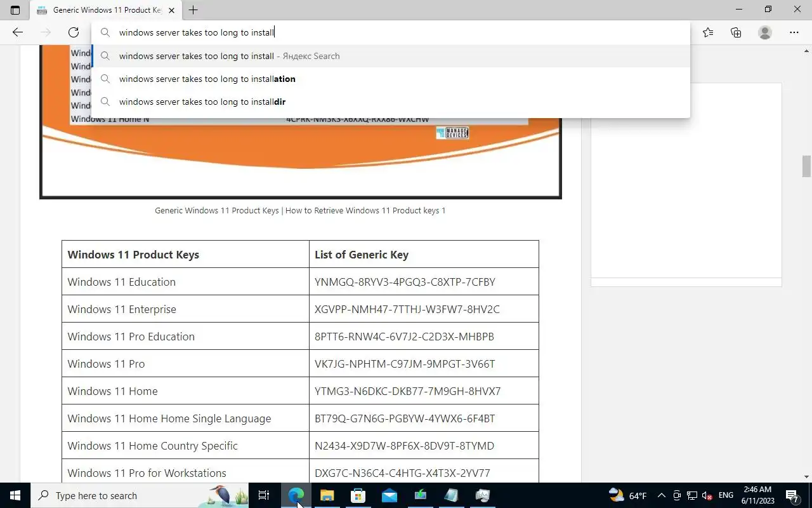
Task: Open the Collections icon
Action: (x=736, y=32)
